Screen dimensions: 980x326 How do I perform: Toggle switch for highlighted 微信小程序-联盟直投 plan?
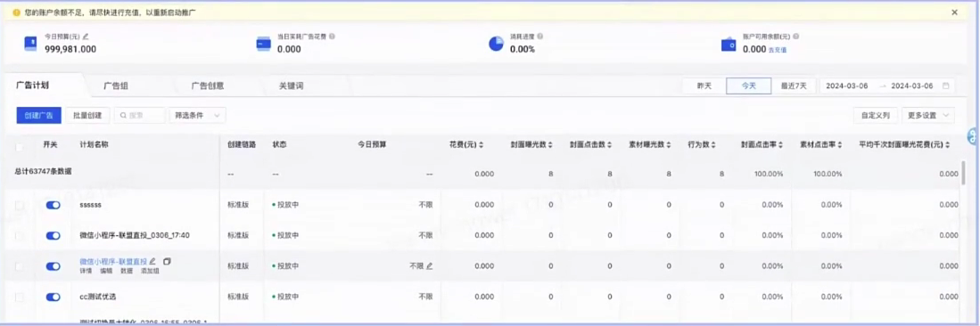pos(54,266)
